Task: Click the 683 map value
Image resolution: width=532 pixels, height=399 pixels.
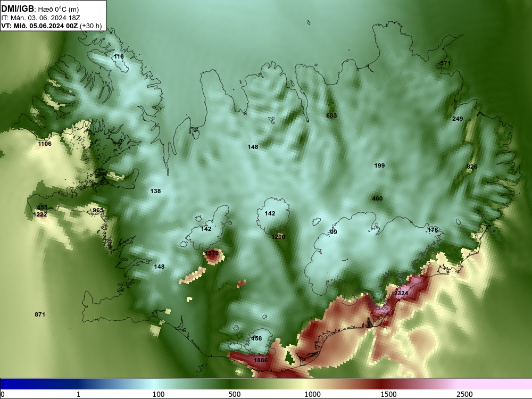Action: tap(331, 115)
